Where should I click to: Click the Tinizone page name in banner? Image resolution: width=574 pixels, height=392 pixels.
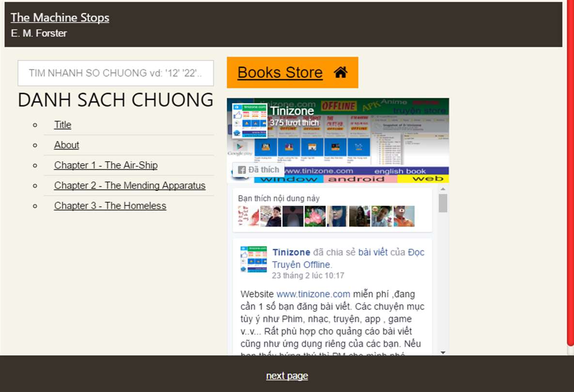292,111
